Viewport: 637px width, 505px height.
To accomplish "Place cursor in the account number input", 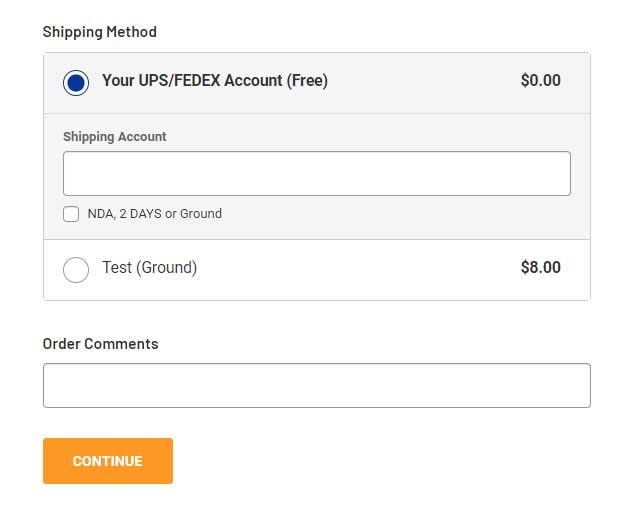I will [x=317, y=173].
